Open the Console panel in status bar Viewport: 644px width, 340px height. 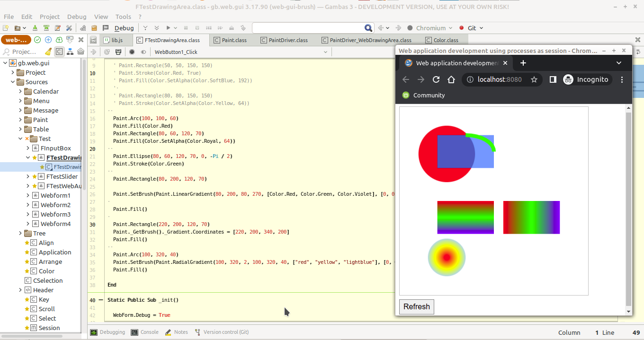[145, 332]
